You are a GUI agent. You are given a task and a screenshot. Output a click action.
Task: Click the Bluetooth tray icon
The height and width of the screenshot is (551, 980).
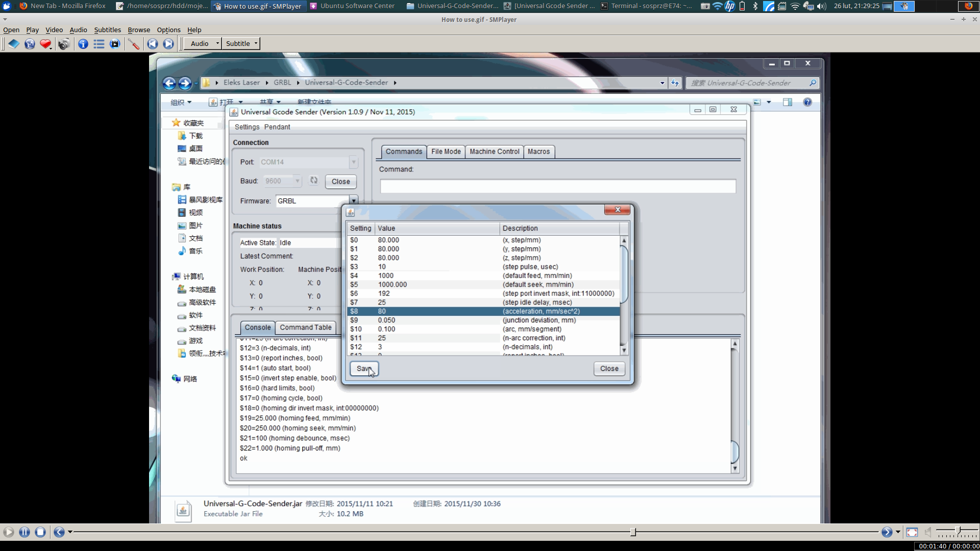coord(755,6)
